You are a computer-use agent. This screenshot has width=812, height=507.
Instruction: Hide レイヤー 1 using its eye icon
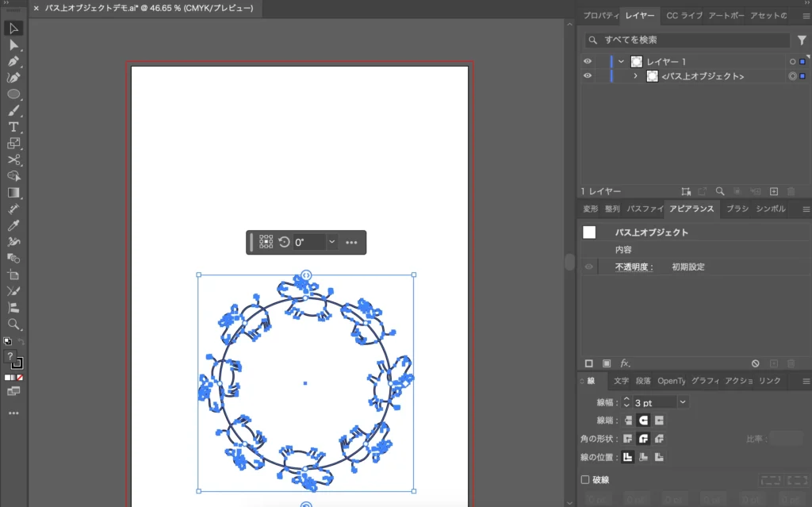pos(588,62)
